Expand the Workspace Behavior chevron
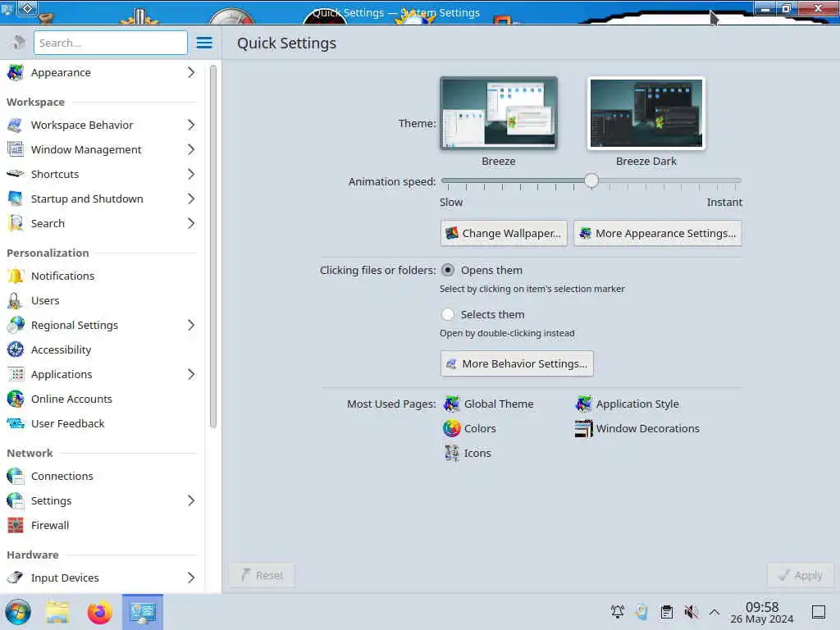 click(191, 125)
